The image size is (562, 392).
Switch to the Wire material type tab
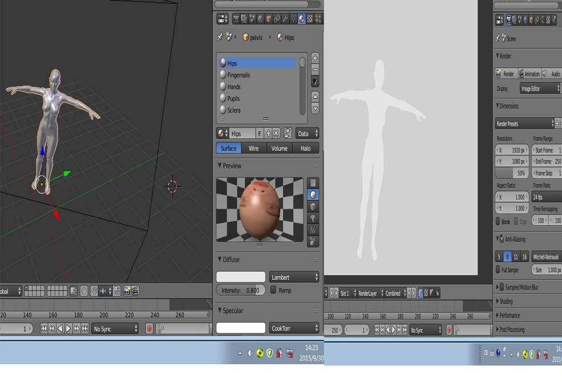point(253,148)
